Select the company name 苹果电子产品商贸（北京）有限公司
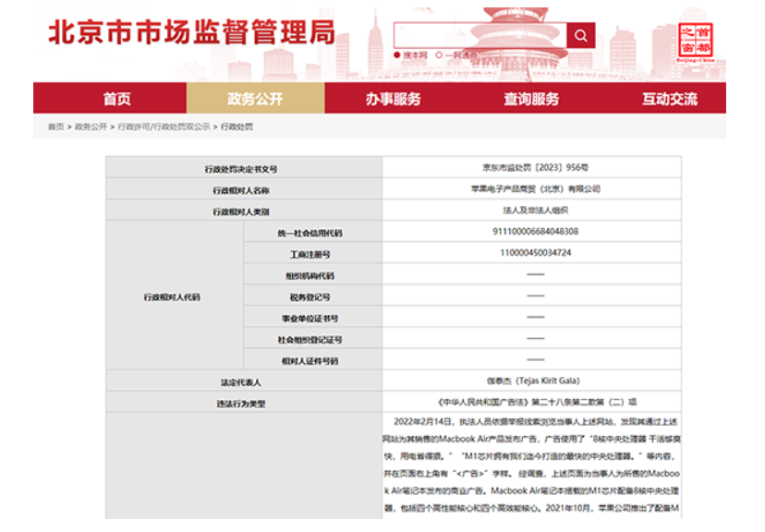The height and width of the screenshot is (532, 765). [535, 188]
